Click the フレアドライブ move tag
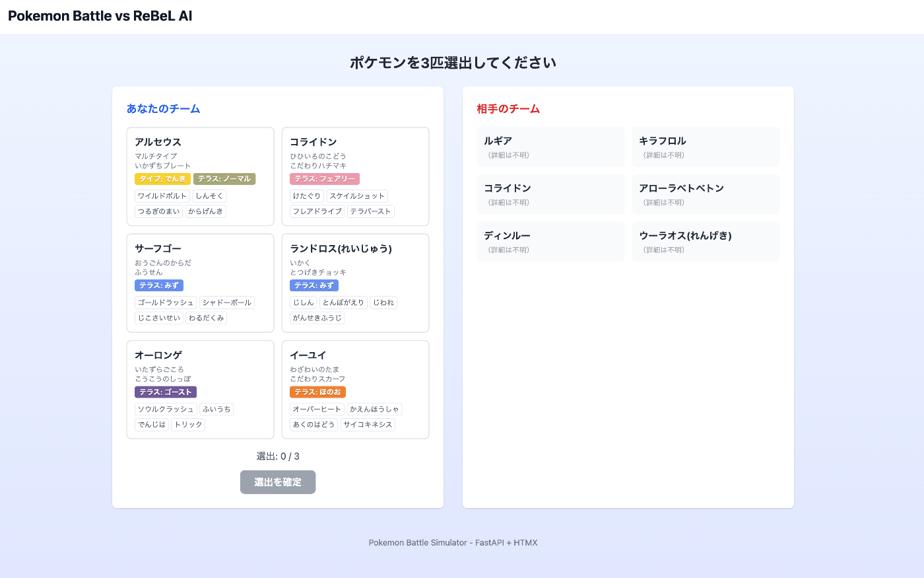This screenshot has width=924, height=578. pyautogui.click(x=317, y=211)
